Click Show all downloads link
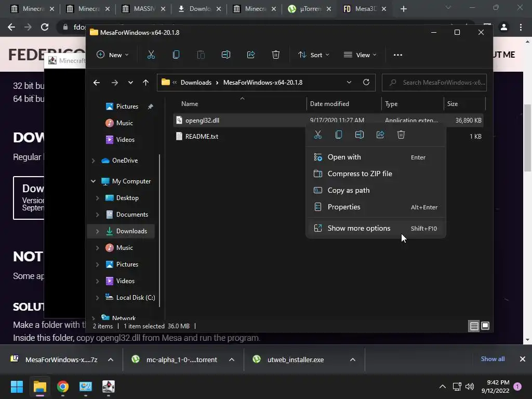The width and height of the screenshot is (532, 399). pyautogui.click(x=493, y=359)
